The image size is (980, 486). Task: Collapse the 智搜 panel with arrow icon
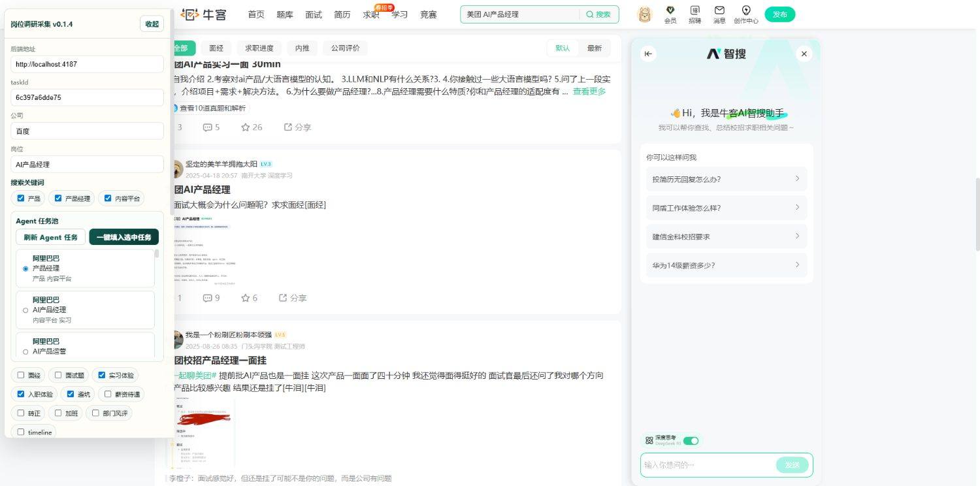[x=648, y=54]
